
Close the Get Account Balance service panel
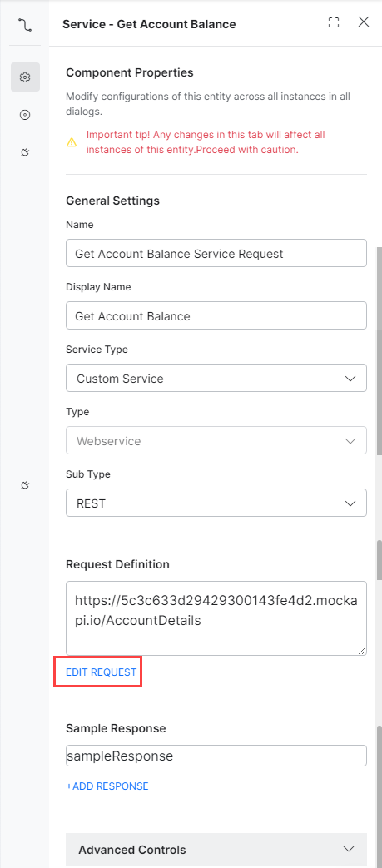click(364, 22)
